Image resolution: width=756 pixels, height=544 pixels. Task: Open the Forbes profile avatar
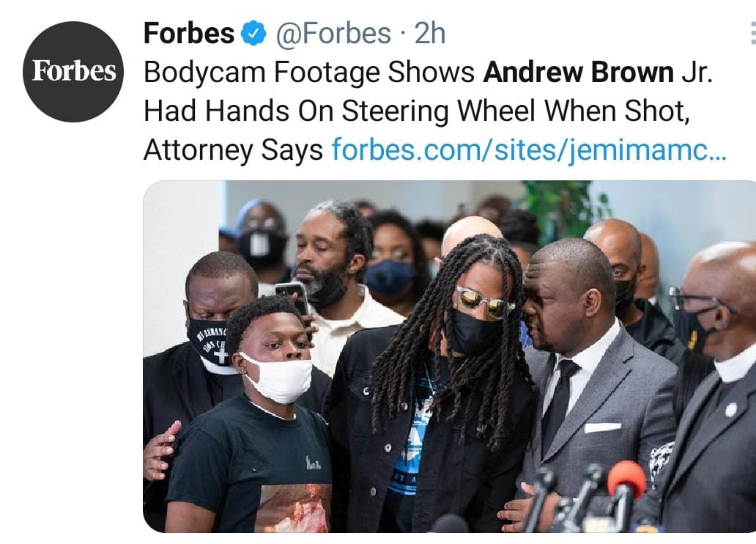coord(73,71)
